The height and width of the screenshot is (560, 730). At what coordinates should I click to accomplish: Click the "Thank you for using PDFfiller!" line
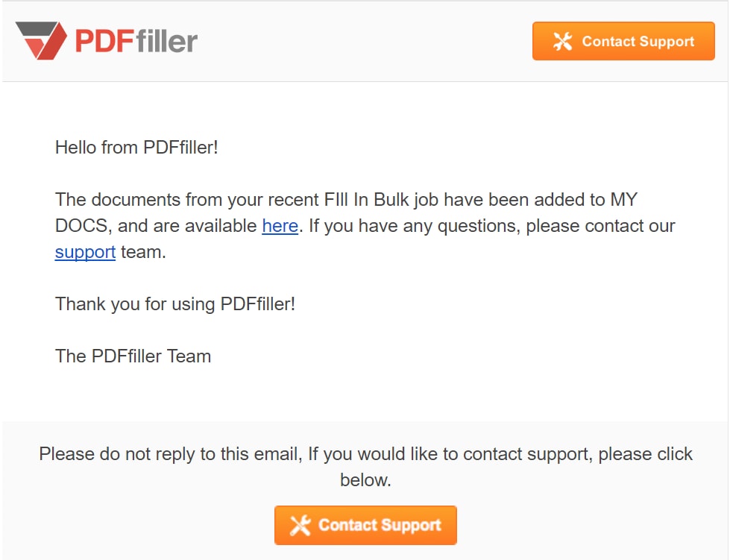[175, 304]
